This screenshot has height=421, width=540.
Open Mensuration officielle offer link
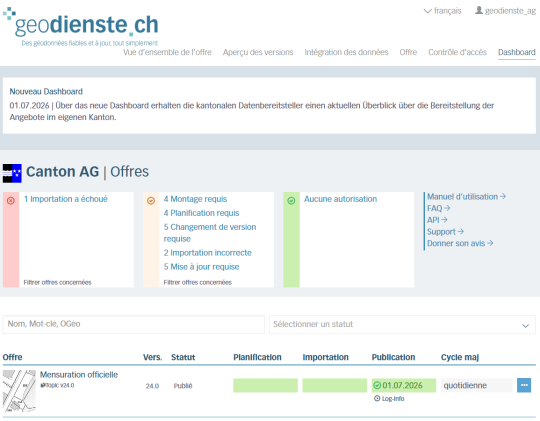click(x=79, y=375)
